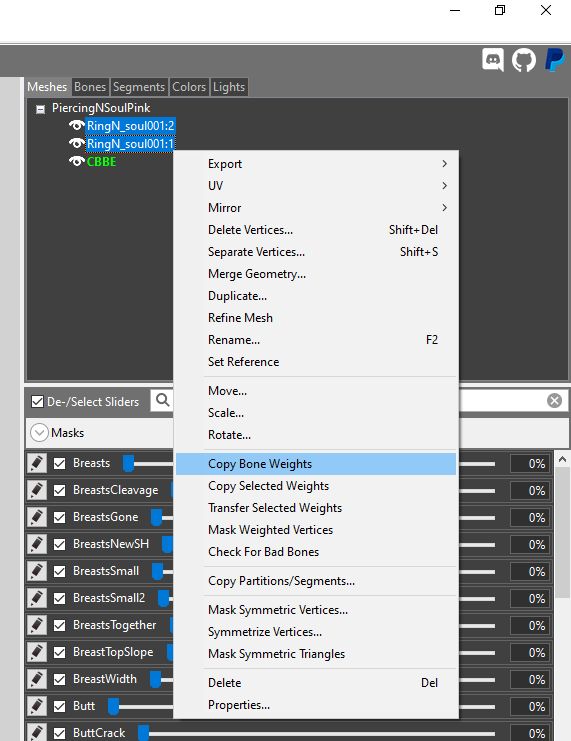Choose Duplicate from context menu
The height and width of the screenshot is (741, 571).
click(x=316, y=296)
